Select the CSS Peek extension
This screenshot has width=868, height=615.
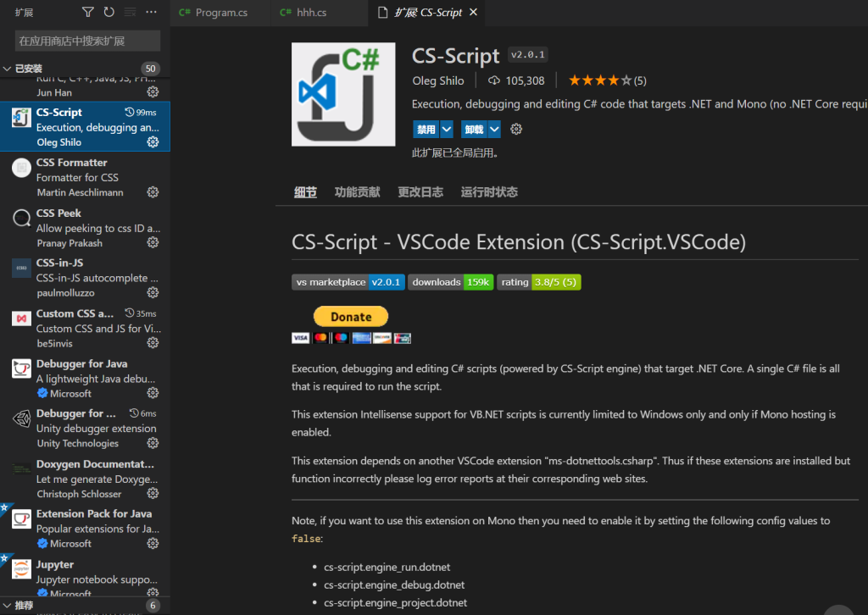[x=86, y=227]
